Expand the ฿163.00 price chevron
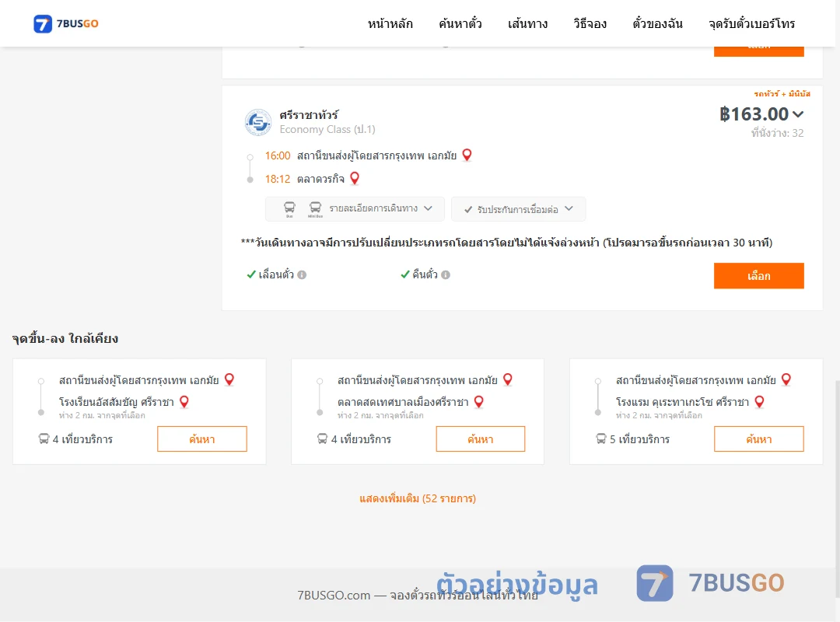This screenshot has height=622, width=840. [x=798, y=114]
